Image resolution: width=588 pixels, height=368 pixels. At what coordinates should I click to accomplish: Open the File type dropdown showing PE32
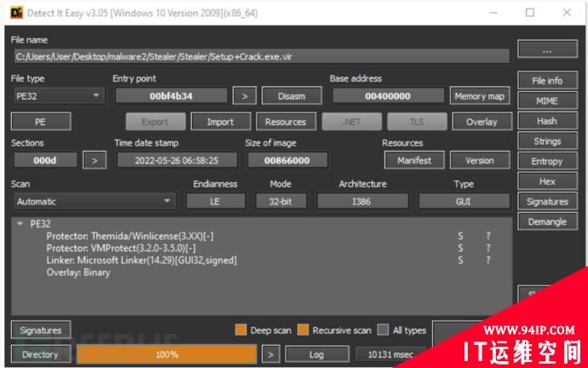(59, 96)
